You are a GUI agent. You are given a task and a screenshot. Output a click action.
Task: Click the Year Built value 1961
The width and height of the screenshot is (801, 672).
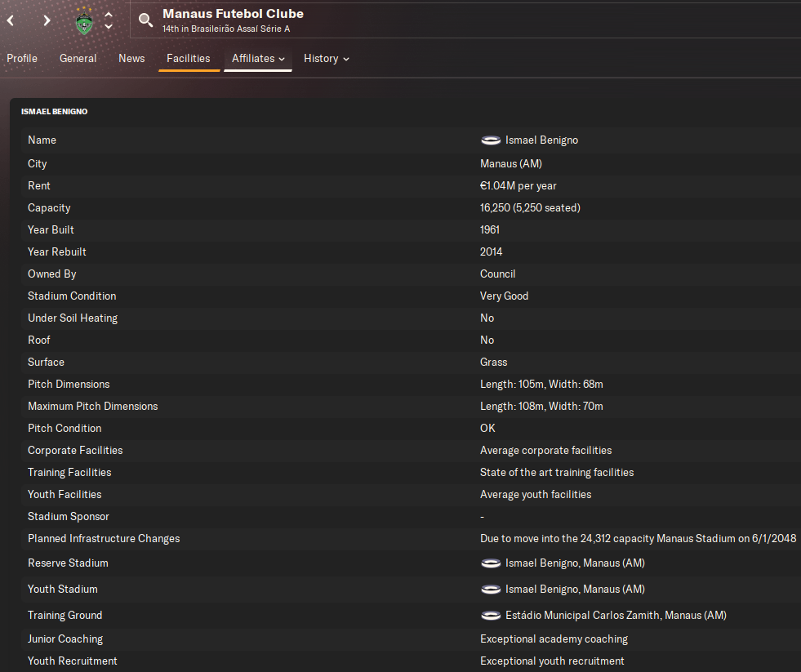tap(489, 229)
